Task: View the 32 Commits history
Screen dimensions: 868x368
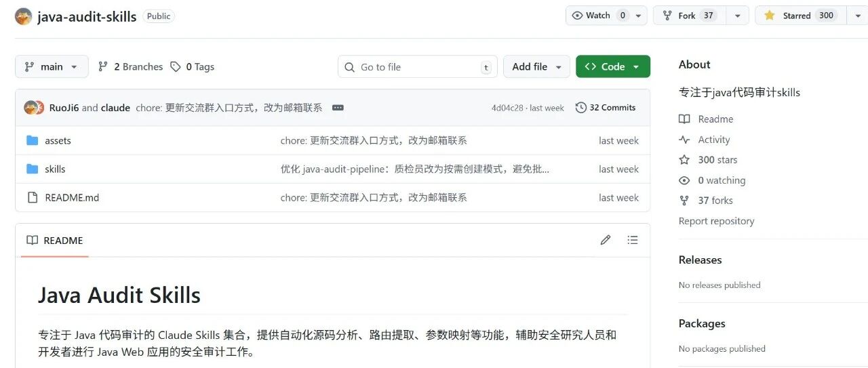Action: (606, 108)
